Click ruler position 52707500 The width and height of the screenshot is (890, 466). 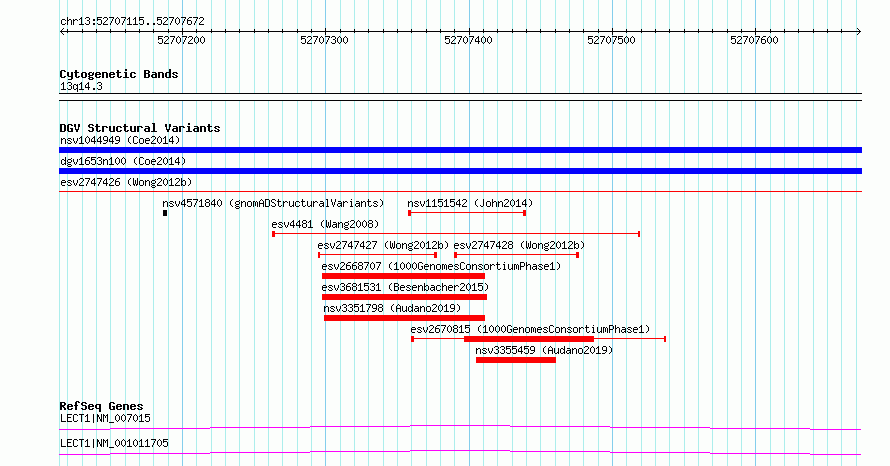tap(611, 40)
